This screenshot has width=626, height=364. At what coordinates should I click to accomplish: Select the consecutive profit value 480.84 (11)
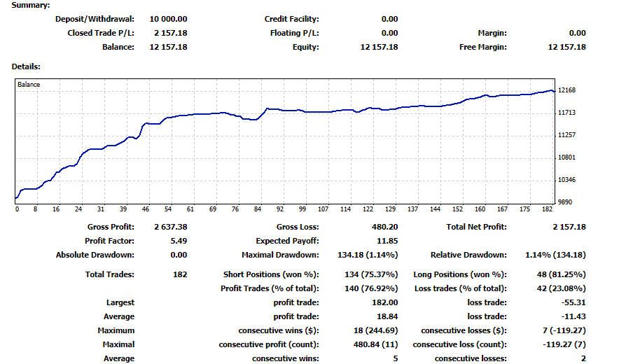click(x=376, y=344)
